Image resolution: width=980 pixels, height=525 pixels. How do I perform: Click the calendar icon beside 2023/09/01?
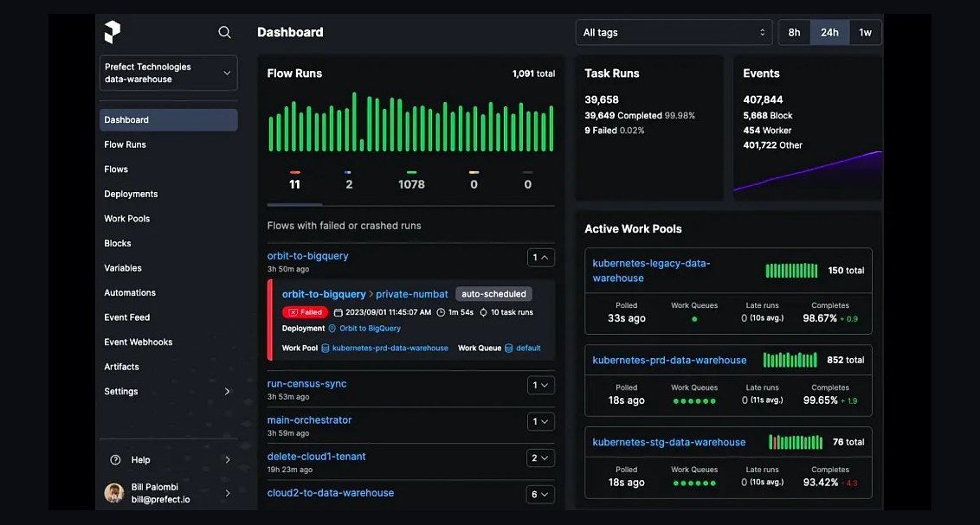pyautogui.click(x=338, y=312)
